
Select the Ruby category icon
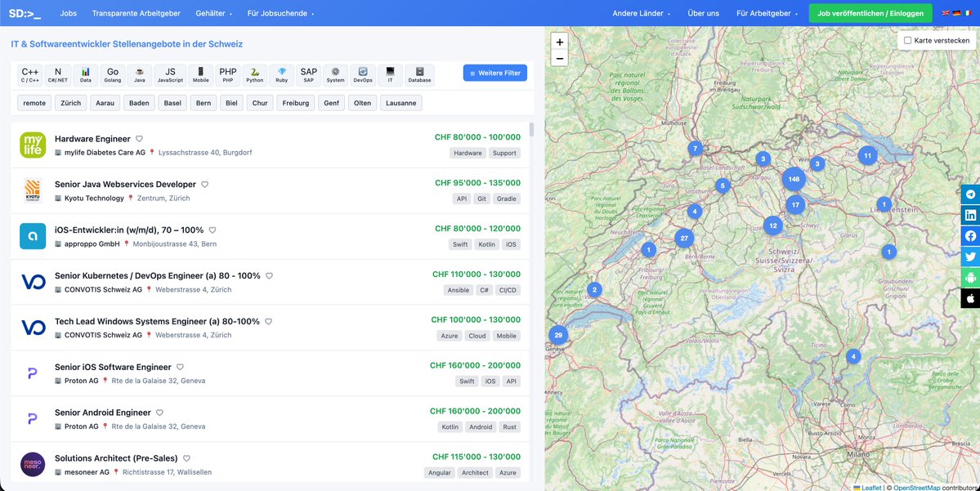tap(282, 75)
